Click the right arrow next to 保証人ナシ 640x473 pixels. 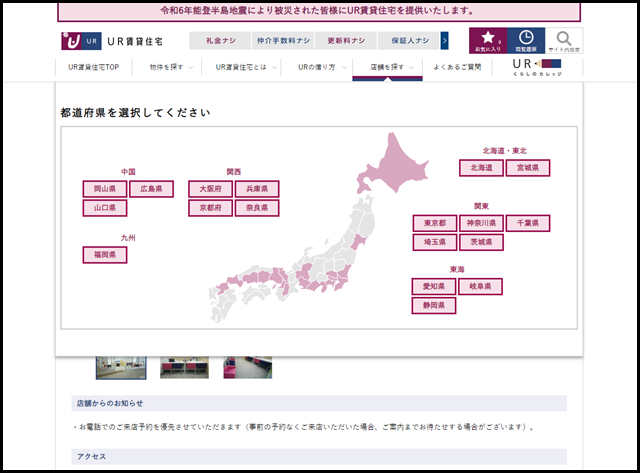[444, 41]
